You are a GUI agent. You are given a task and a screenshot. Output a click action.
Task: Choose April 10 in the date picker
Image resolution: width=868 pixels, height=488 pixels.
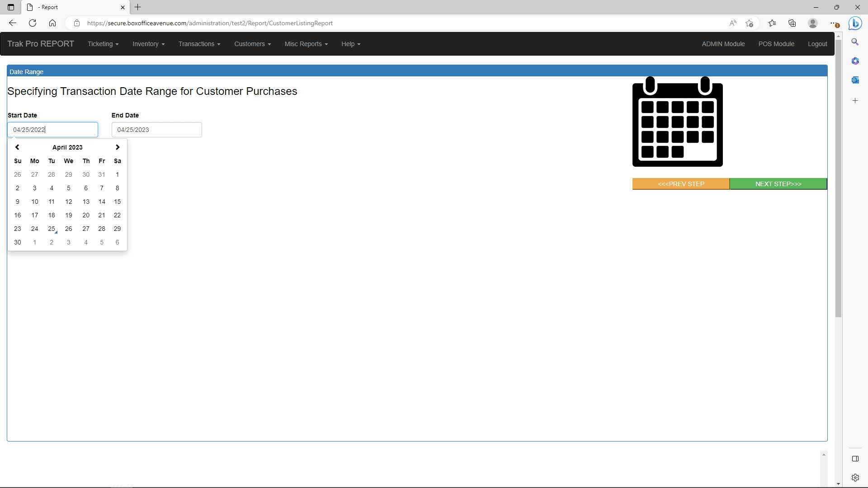[35, 202]
